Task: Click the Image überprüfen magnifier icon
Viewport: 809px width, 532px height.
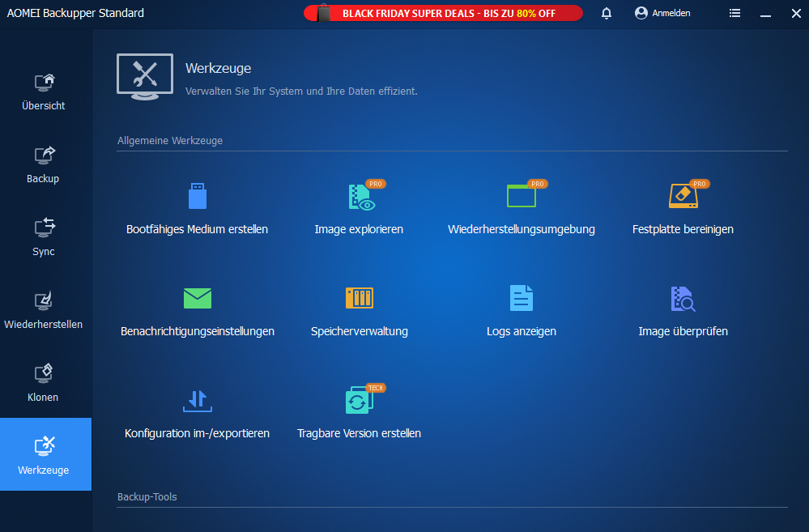Action: point(683,299)
